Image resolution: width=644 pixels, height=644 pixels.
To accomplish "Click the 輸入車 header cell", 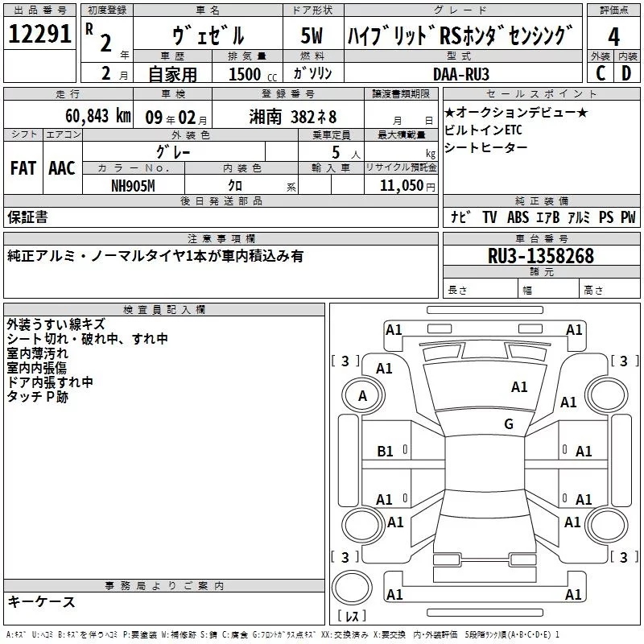I will (x=331, y=168).
